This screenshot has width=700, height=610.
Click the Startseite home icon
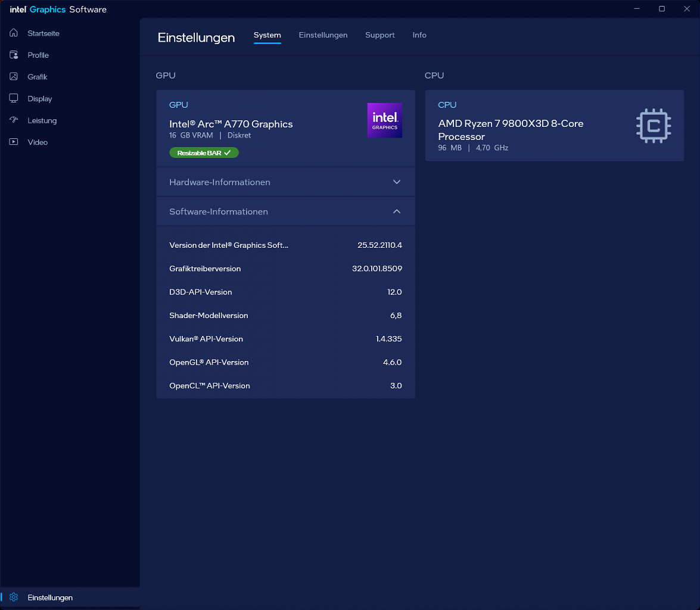point(14,33)
